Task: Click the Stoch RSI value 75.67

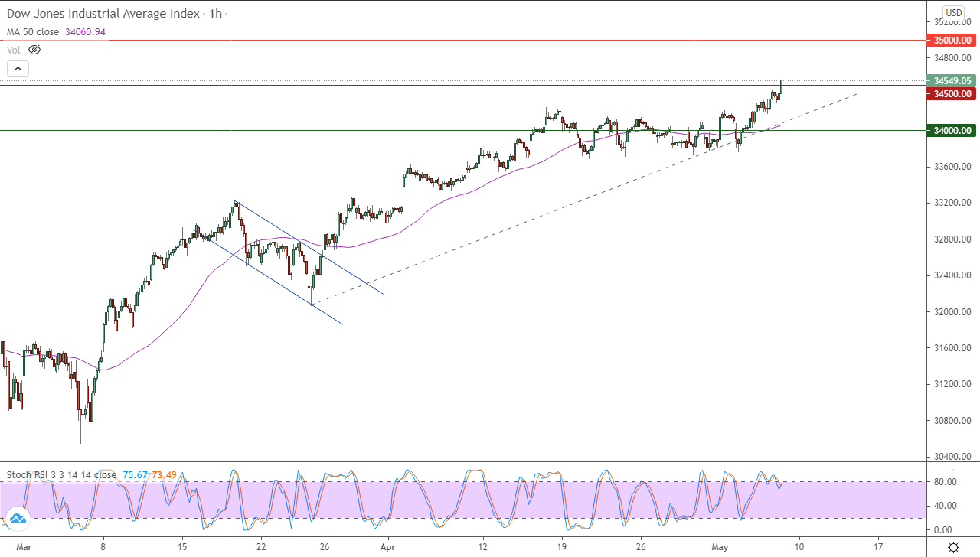Action: coord(135,474)
